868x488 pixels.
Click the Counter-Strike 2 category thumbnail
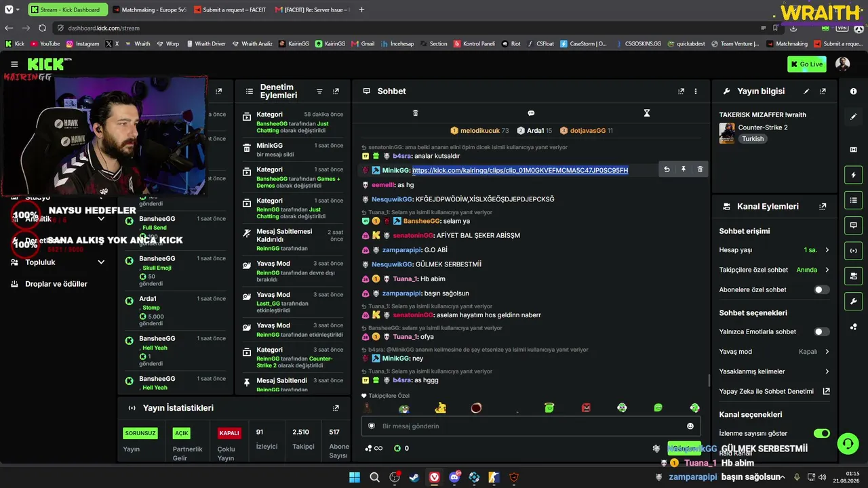[x=727, y=133]
